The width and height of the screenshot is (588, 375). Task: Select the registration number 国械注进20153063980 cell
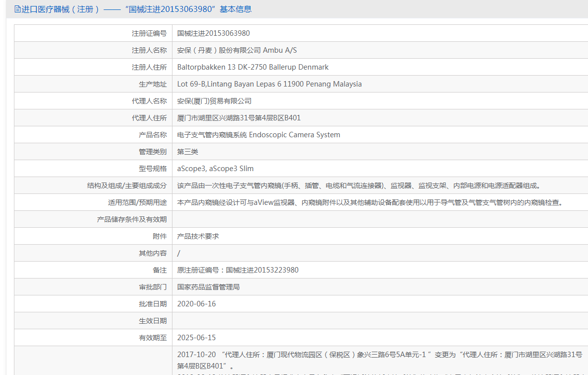point(213,33)
